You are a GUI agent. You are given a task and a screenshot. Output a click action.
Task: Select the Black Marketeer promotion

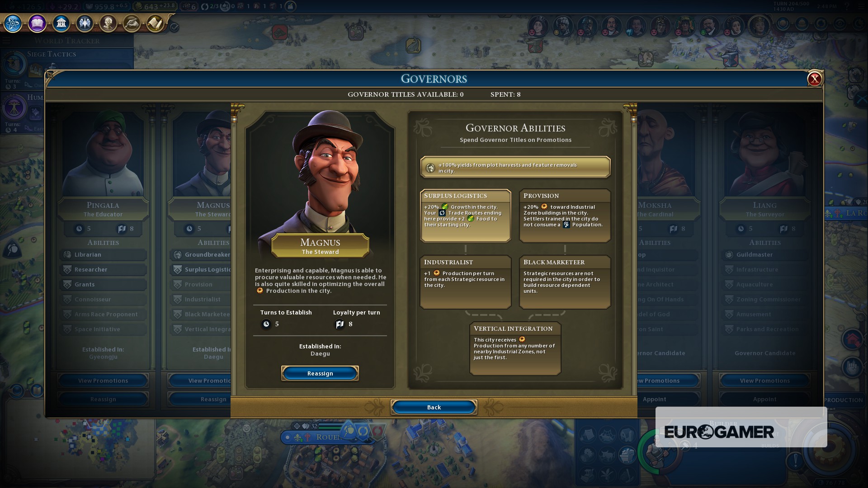[x=565, y=282]
